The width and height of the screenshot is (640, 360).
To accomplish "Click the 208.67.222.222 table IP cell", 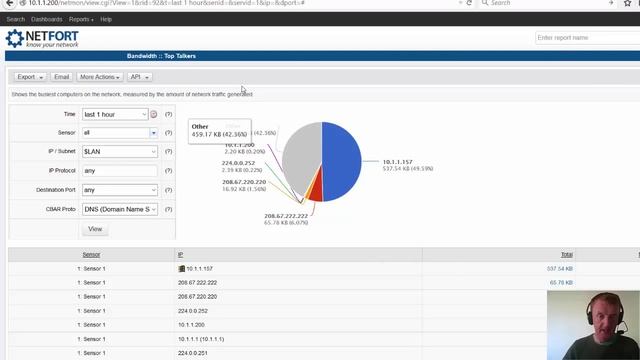I will pos(197,282).
